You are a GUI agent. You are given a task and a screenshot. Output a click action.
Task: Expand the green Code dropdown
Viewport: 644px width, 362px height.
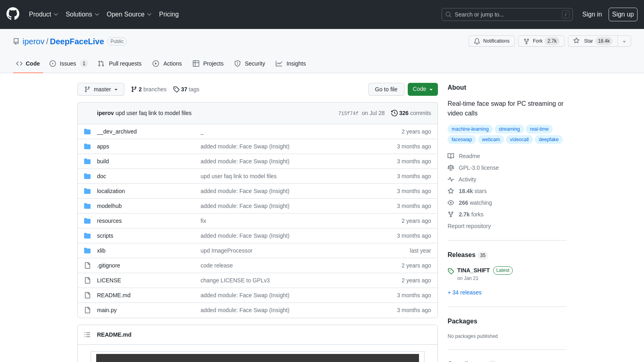point(422,89)
